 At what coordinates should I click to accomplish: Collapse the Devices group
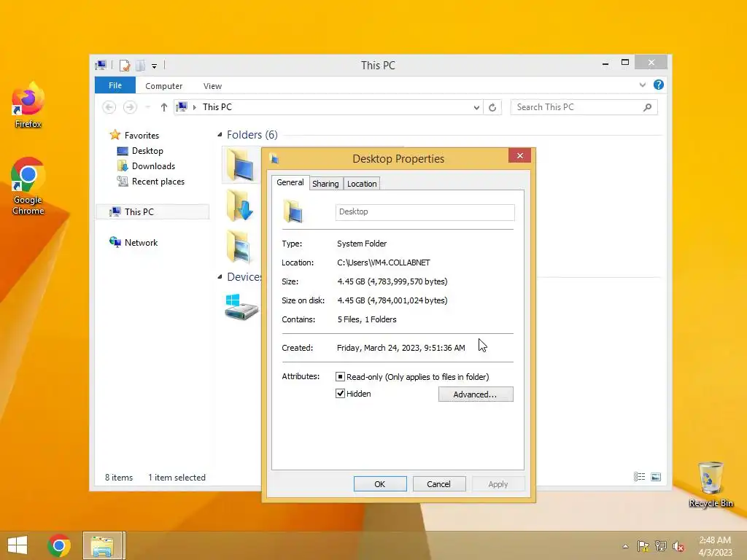220,276
